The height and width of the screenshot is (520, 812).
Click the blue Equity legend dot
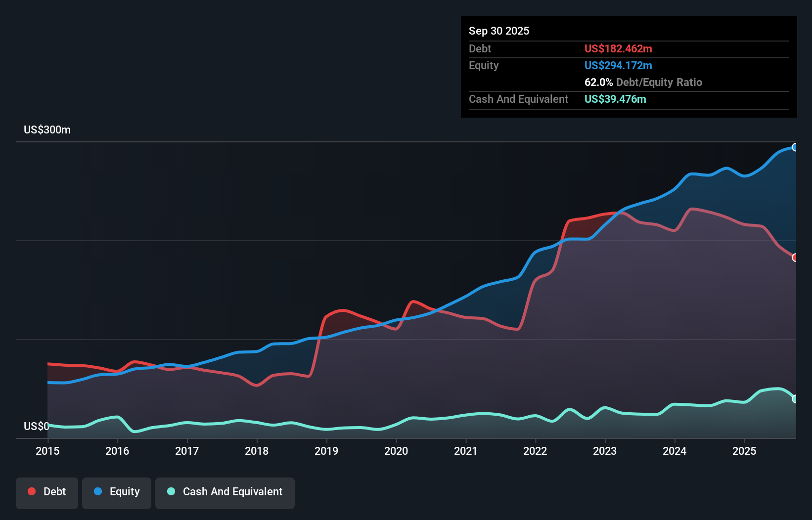pyautogui.click(x=98, y=491)
